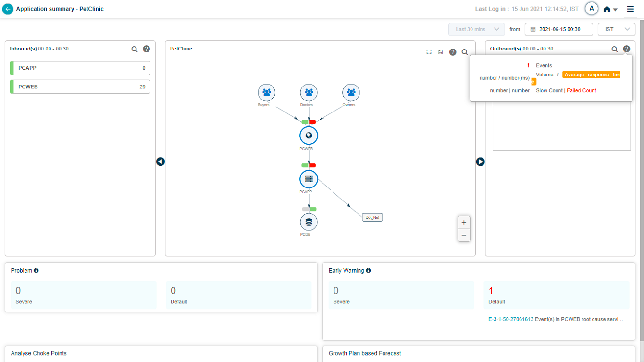
Task: Select the PCWEB globe node in topology
Action: (x=309, y=136)
